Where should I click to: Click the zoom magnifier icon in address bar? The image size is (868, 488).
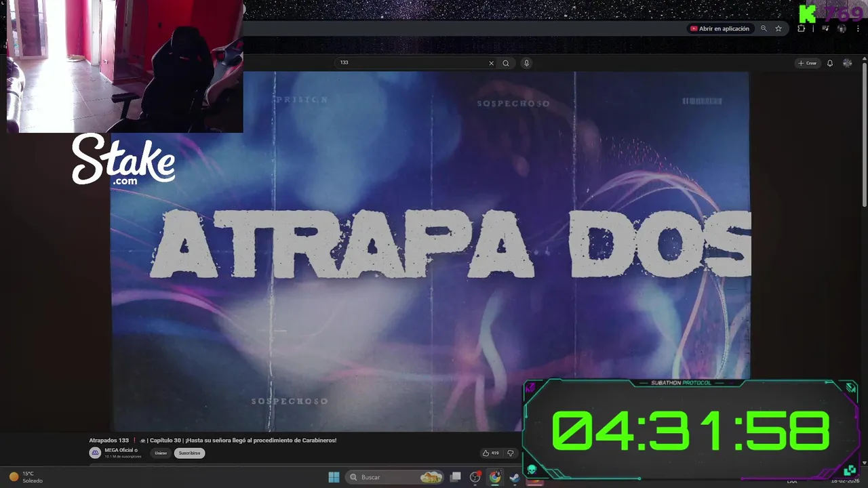[764, 28]
